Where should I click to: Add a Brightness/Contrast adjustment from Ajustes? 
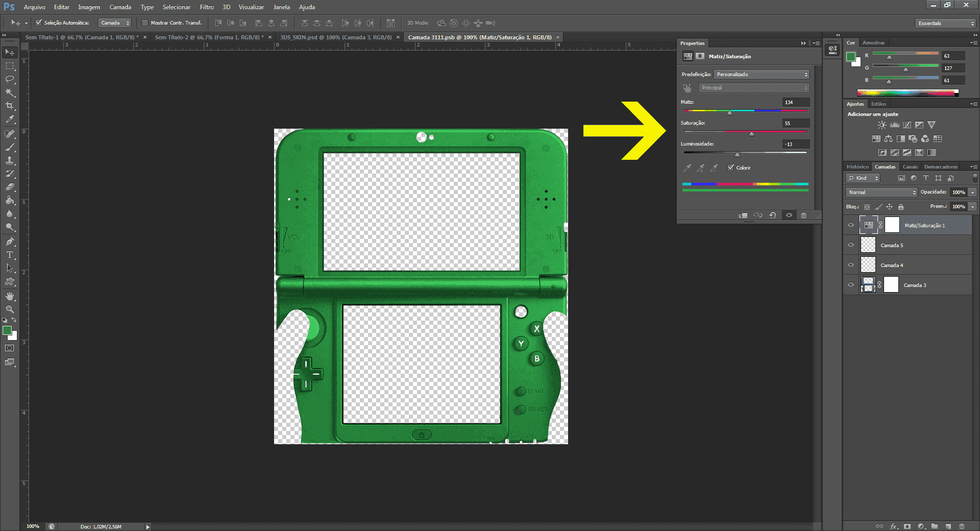point(882,125)
